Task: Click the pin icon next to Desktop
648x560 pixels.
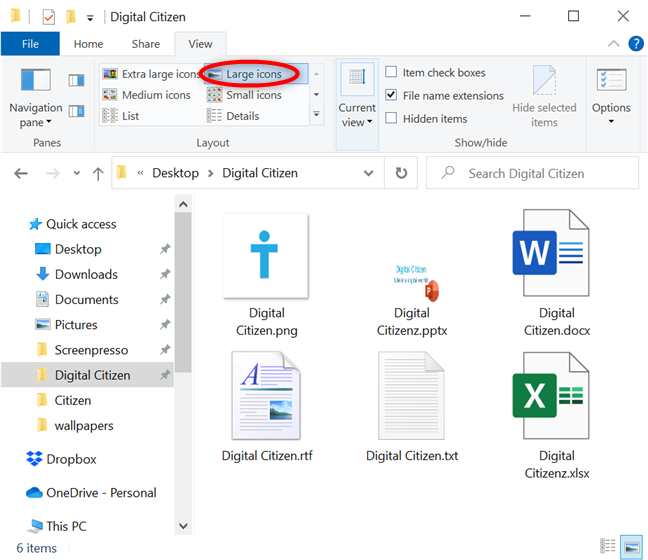Action: pos(165,249)
